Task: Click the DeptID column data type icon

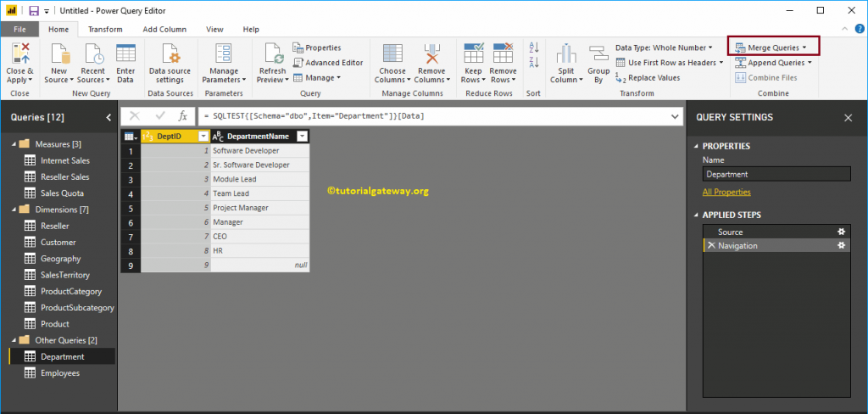Action: click(x=147, y=137)
